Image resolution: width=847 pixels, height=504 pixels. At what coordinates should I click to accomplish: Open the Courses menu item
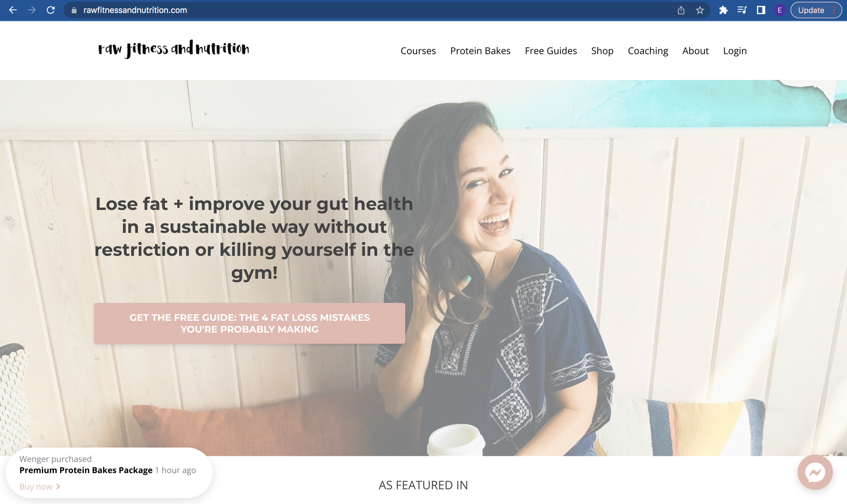tap(418, 51)
